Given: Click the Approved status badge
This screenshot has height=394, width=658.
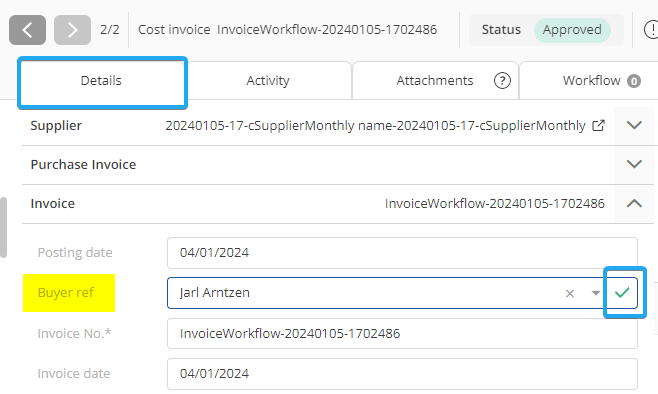Looking at the screenshot, I should click(572, 30).
